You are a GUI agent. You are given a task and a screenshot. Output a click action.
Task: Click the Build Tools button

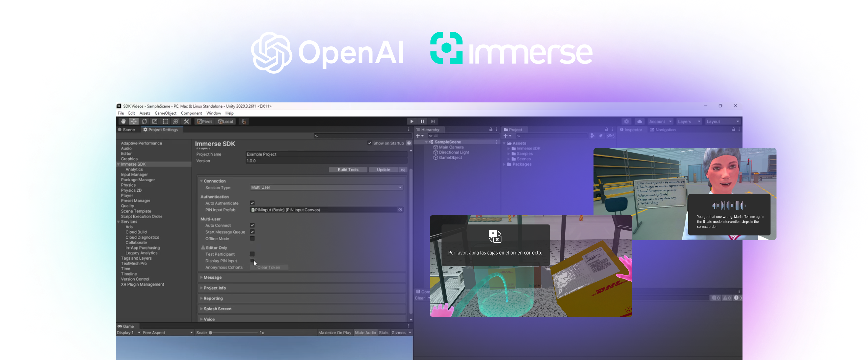point(348,170)
